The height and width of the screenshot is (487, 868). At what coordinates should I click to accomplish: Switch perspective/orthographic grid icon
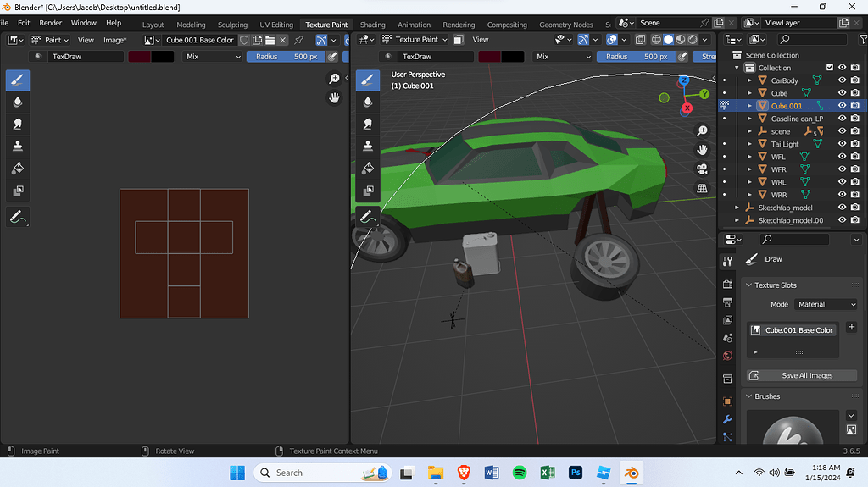pos(702,188)
